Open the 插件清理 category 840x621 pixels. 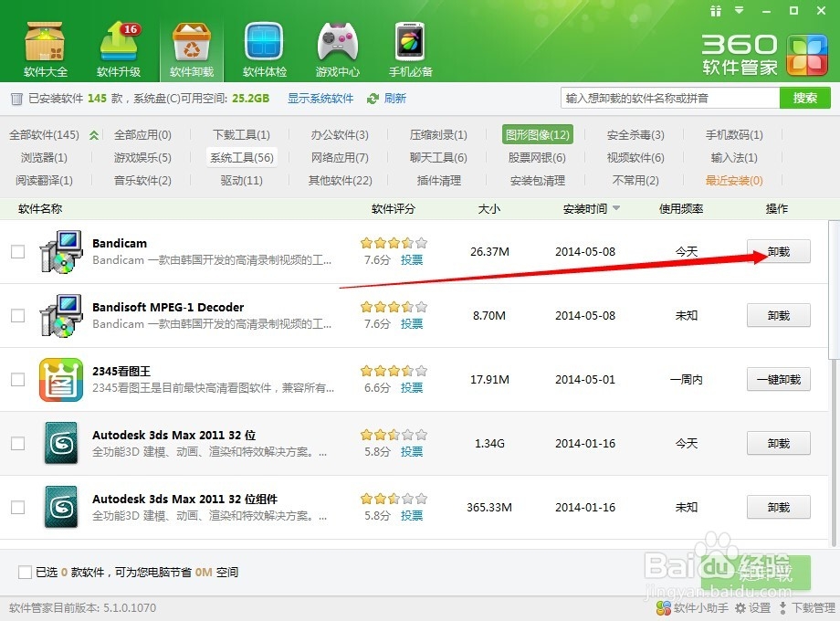[439, 181]
